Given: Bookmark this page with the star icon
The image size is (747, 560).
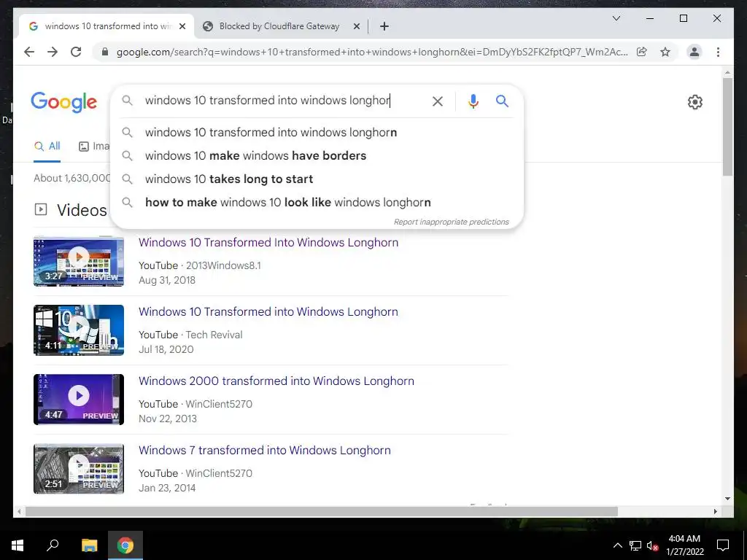Looking at the screenshot, I should (665, 52).
